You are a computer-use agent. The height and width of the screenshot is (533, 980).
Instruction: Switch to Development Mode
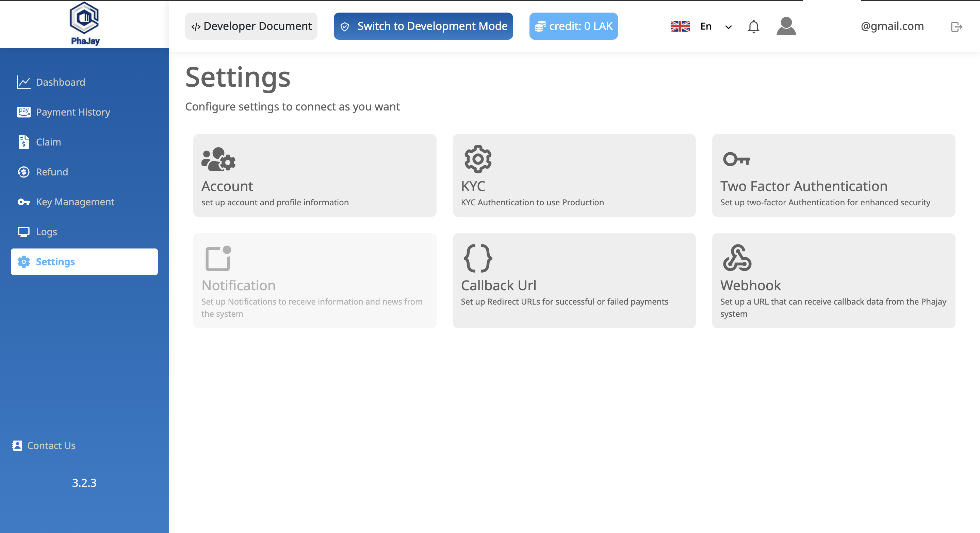point(423,26)
